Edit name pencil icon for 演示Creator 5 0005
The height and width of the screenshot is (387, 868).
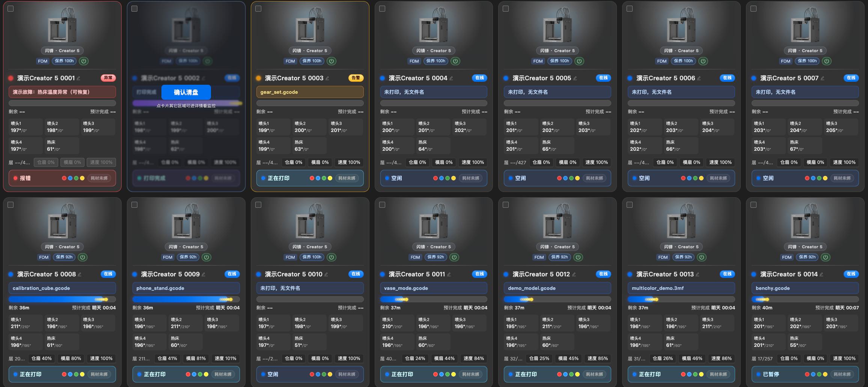point(575,78)
